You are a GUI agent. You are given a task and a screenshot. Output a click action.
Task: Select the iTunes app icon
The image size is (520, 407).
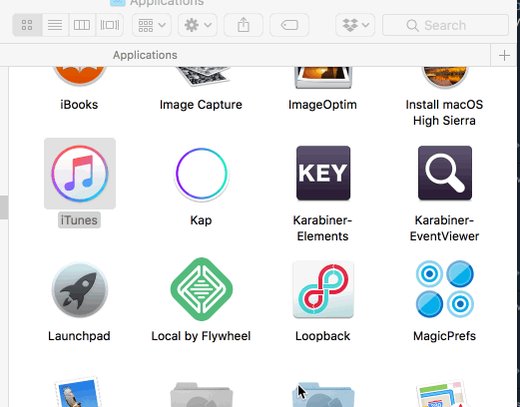pos(80,173)
